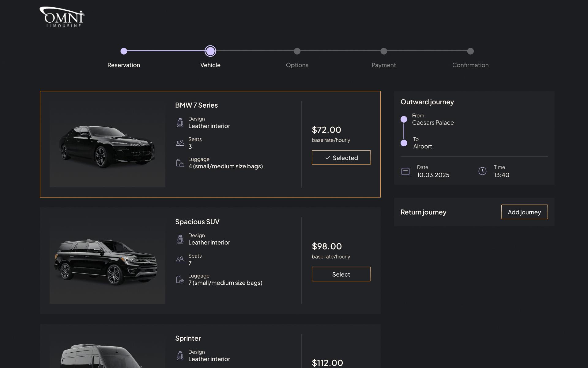The height and width of the screenshot is (368, 588).
Task: Click the Spacious SUV luggage icon
Action: (180, 279)
